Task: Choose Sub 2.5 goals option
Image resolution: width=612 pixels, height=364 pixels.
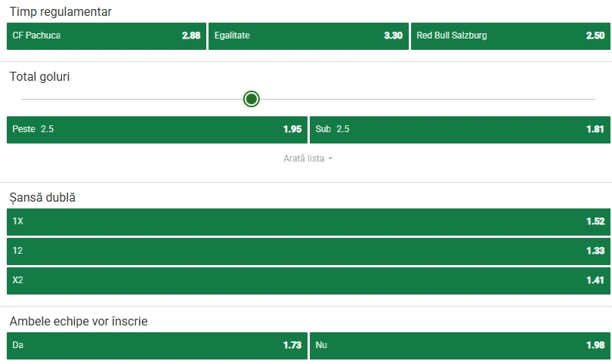Action: (x=460, y=130)
